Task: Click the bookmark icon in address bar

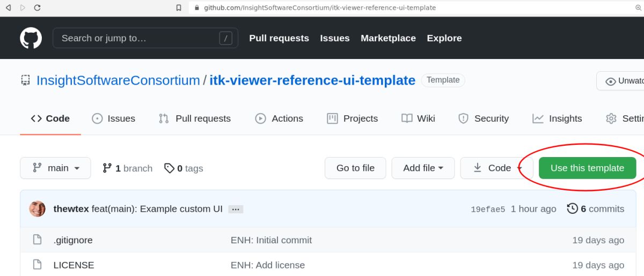Action: 179,8
